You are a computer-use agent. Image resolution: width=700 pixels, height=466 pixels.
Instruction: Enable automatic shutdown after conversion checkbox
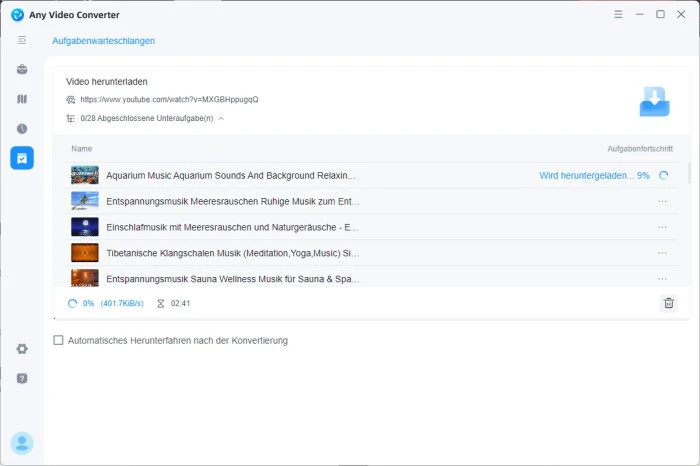click(x=58, y=340)
